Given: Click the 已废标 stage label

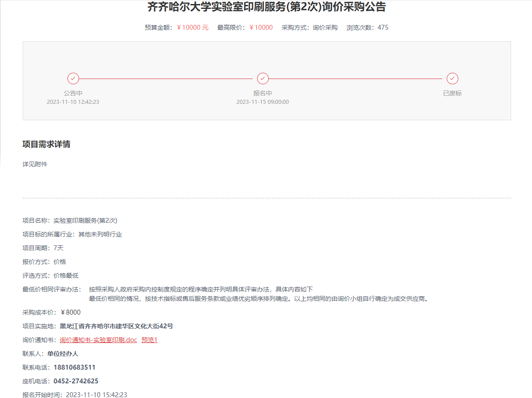Looking at the screenshot, I should pos(452,93).
